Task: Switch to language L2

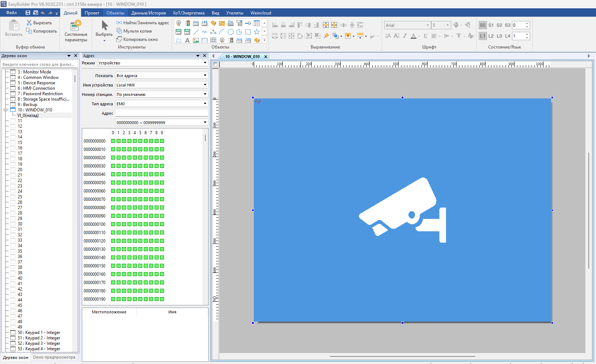Action: pyautogui.click(x=491, y=36)
